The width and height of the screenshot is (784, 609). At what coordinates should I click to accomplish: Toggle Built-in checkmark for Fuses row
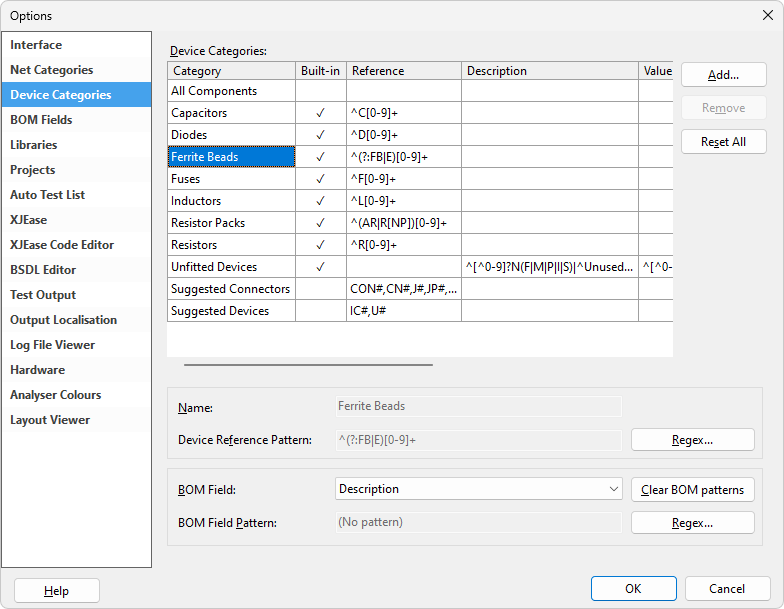point(320,179)
